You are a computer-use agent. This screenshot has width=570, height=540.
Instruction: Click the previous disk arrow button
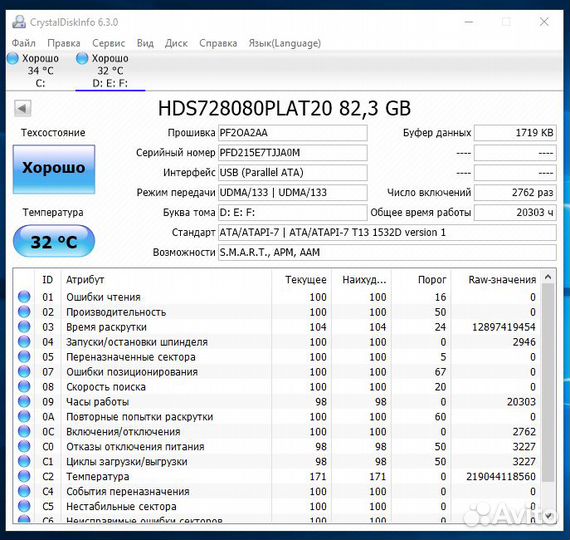(x=23, y=108)
